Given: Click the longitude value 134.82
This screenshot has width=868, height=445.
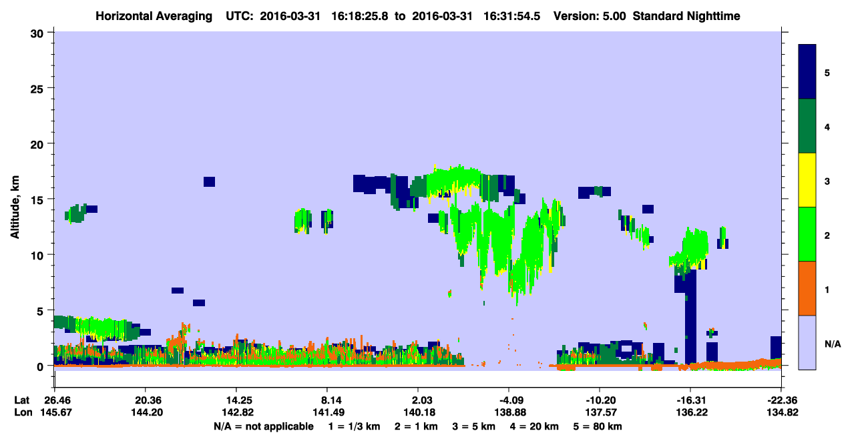Looking at the screenshot, I should [781, 412].
